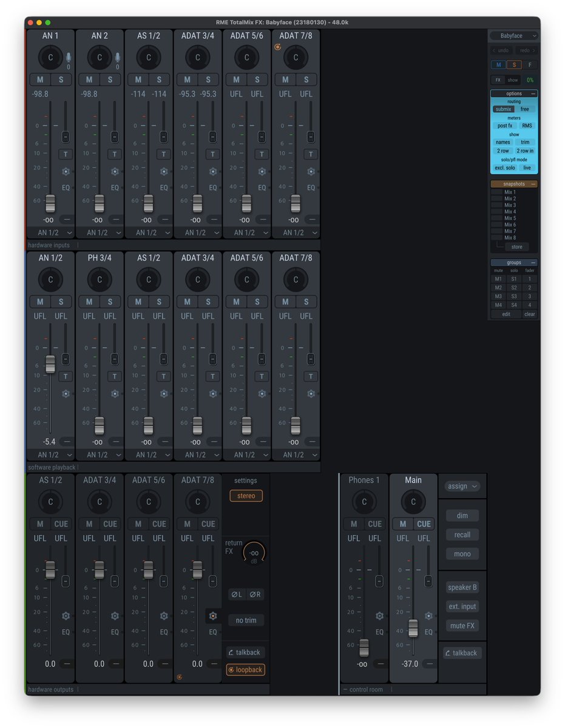The image size is (565, 728).
Task: Click the microphone icon on the AN 2 channel
Action: [118, 57]
